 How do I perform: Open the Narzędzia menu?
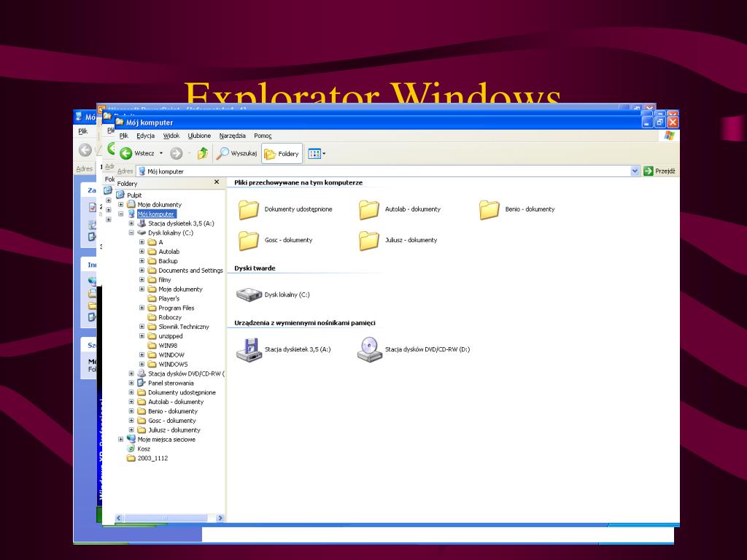233,136
